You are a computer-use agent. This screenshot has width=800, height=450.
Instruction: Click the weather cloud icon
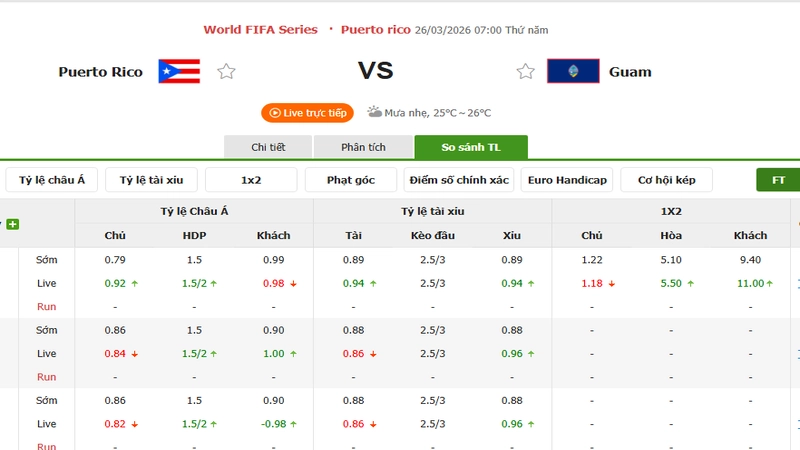(375, 112)
